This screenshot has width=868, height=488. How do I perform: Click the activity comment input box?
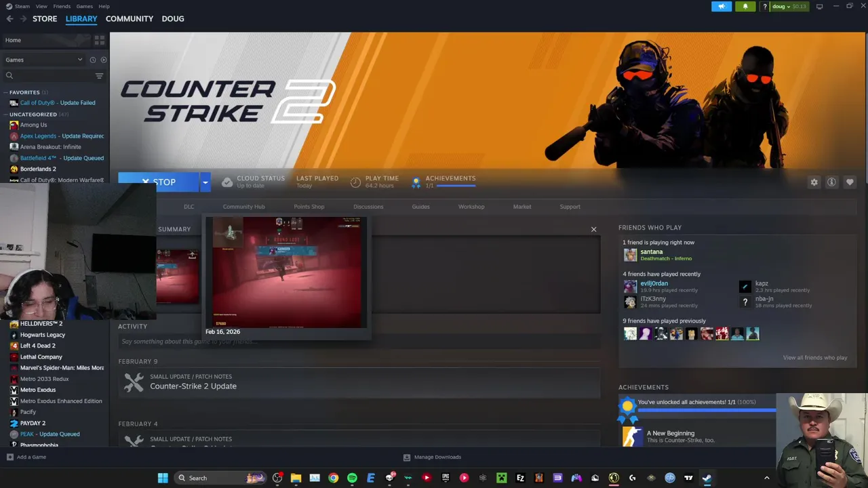(359, 342)
